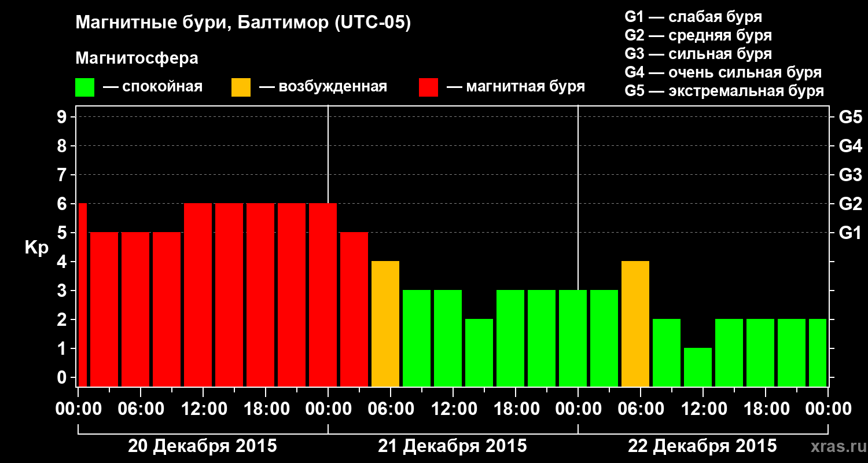The width and height of the screenshot is (868, 463).
Task: Click the yellow 'возбужденная' legend swatch
Action: tap(241, 87)
